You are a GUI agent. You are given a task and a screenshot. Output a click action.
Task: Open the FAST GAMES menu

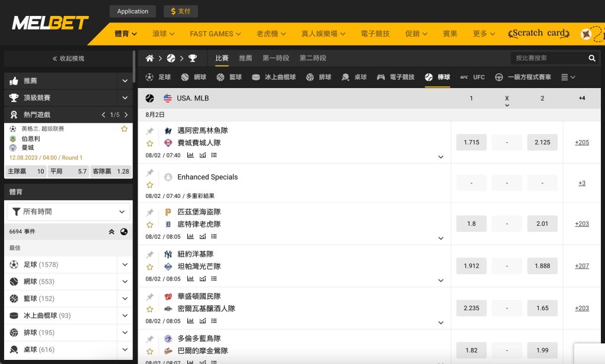point(215,34)
